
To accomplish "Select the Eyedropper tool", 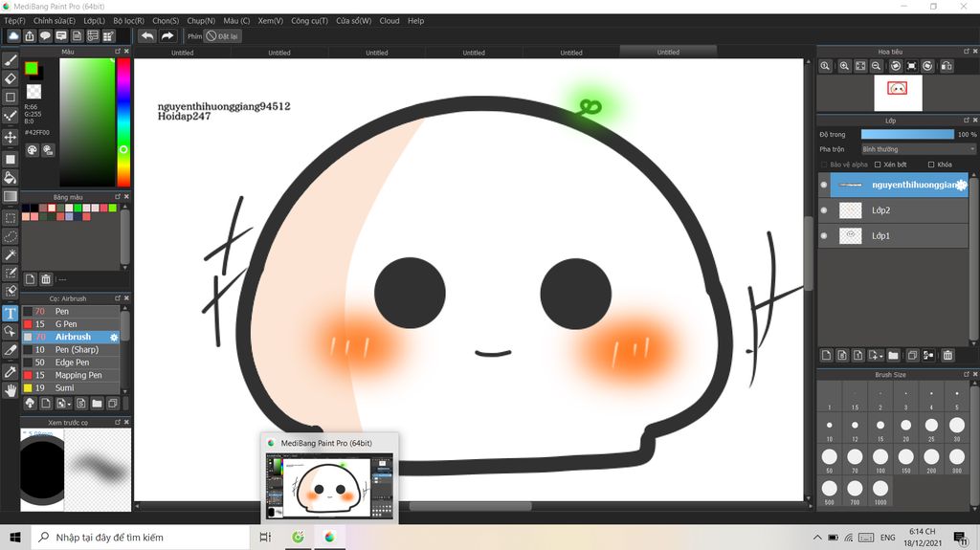I will 10,372.
